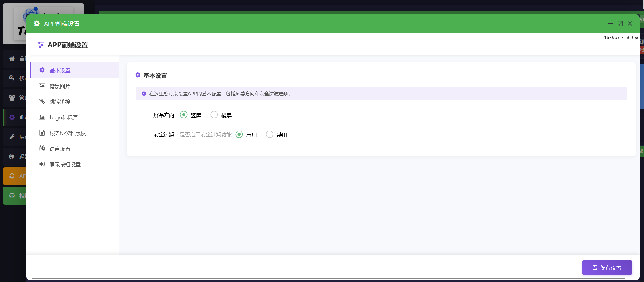Close the APP前端设置 dialog
Image resolution: width=644 pixels, height=282 pixels.
click(x=630, y=24)
